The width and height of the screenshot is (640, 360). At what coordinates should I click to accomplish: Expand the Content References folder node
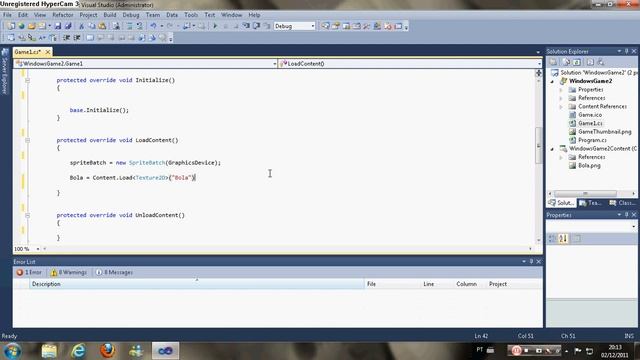[x=561, y=107]
